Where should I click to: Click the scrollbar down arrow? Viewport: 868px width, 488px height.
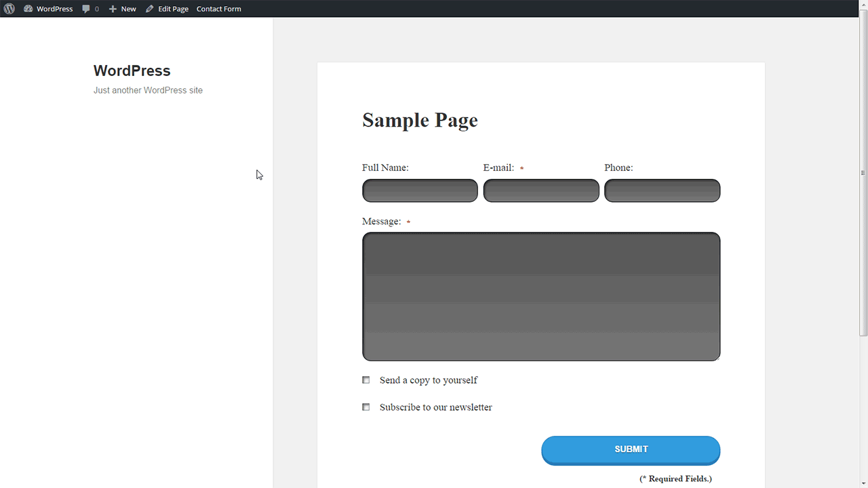tap(863, 483)
